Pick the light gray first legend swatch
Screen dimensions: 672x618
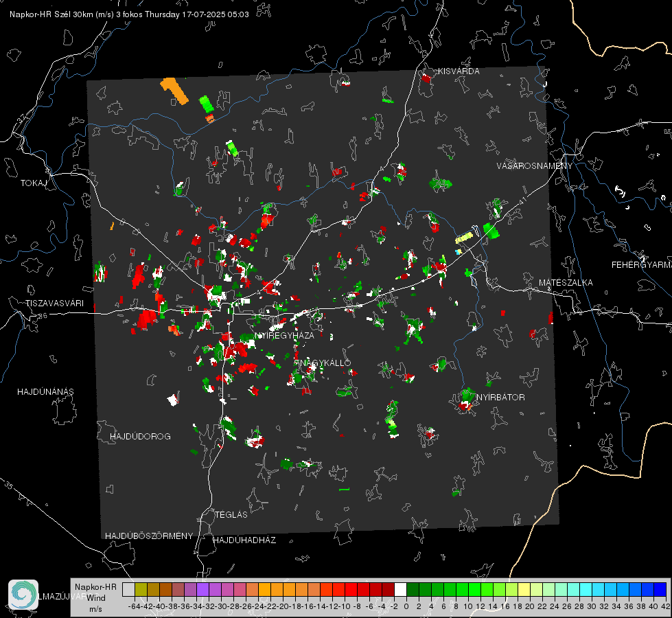click(x=128, y=589)
